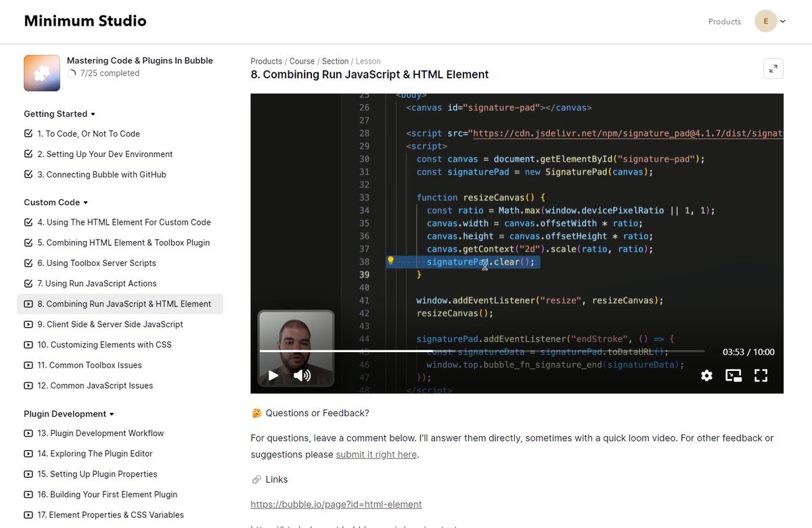Image resolution: width=812 pixels, height=528 pixels.
Task: Open lesson 9. Client Side & Server Side JavaScript
Action: click(x=110, y=324)
